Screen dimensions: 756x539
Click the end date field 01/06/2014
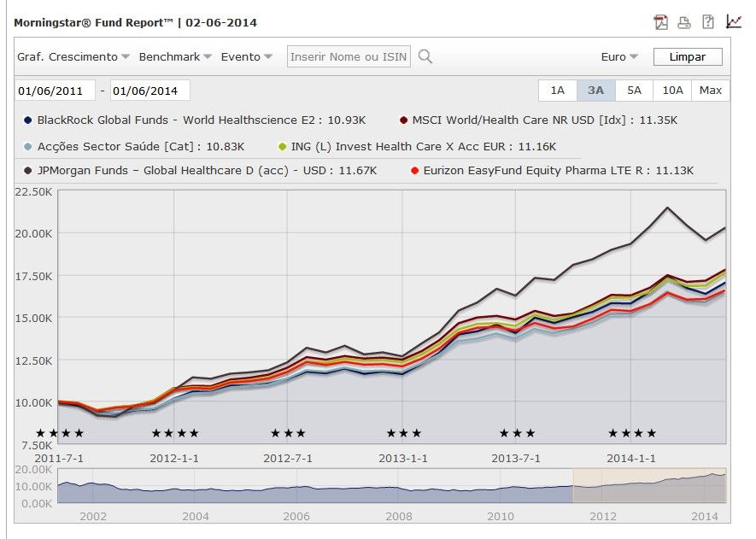(150, 91)
